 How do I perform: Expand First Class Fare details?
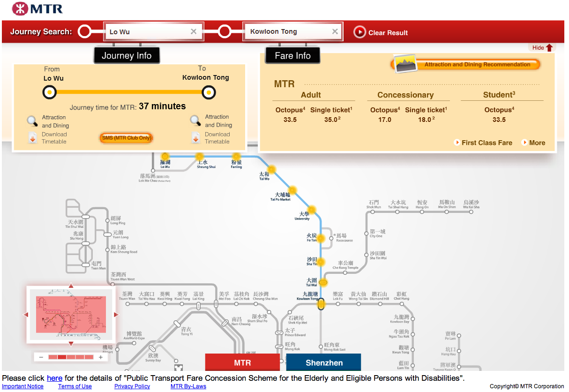click(x=483, y=143)
